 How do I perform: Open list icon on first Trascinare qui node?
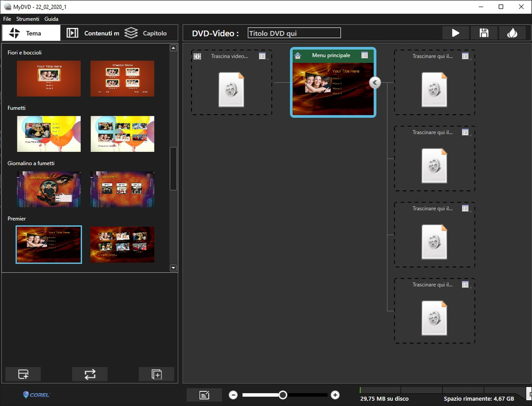465,56
